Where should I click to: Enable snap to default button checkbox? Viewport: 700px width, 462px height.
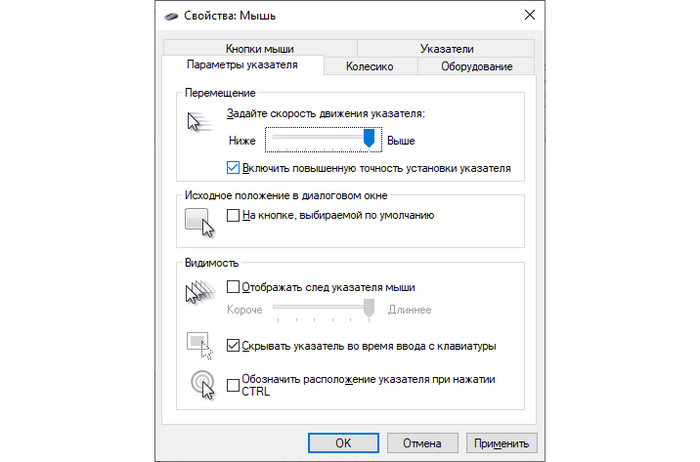point(233,215)
